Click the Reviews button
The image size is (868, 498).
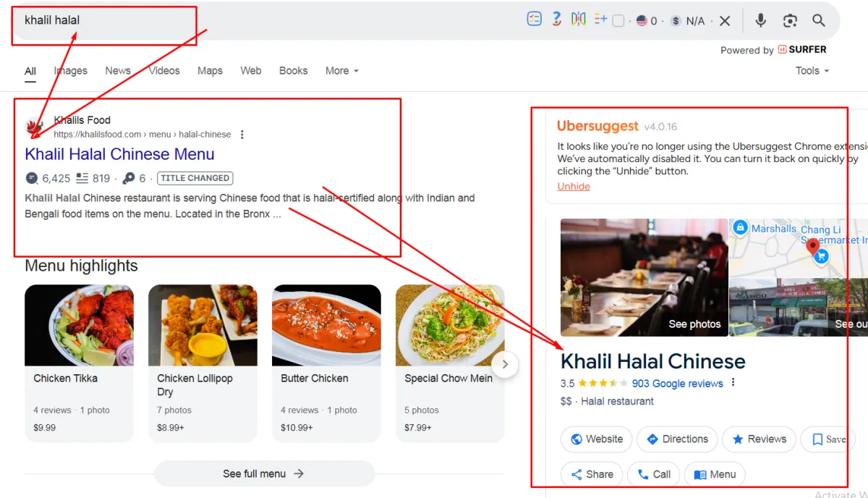[x=759, y=439]
